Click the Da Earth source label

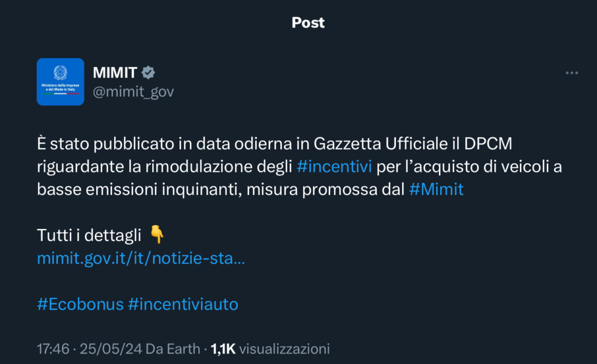pyautogui.click(x=173, y=349)
